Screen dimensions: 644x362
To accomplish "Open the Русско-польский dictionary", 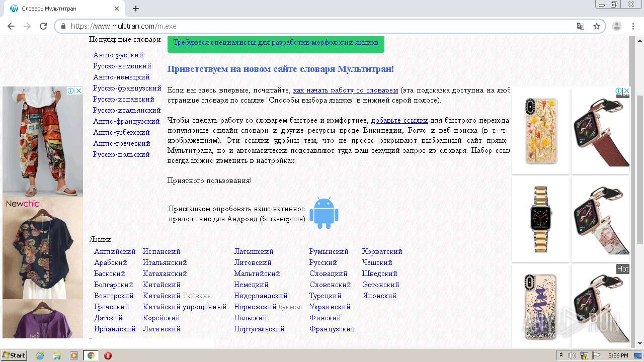I will [x=121, y=154].
